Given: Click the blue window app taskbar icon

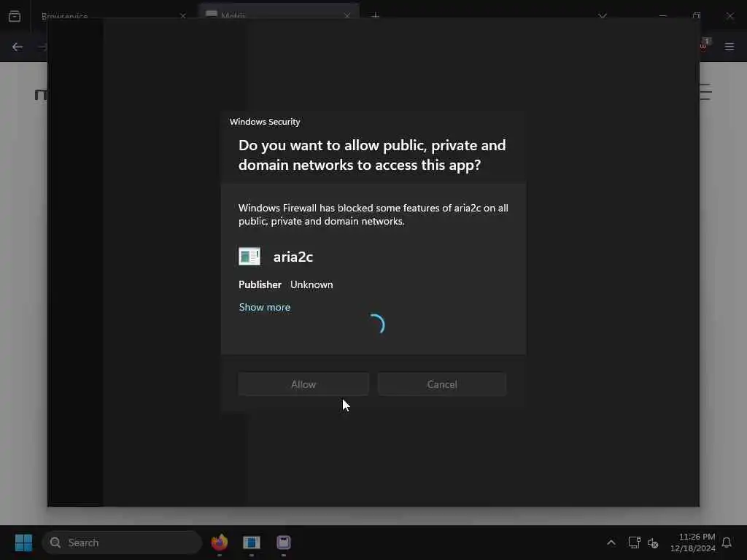Looking at the screenshot, I should [x=252, y=542].
